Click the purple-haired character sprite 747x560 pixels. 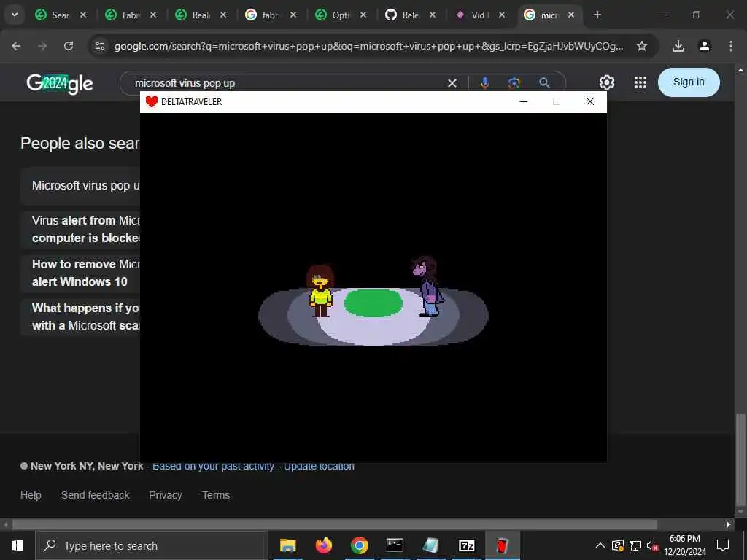(427, 287)
